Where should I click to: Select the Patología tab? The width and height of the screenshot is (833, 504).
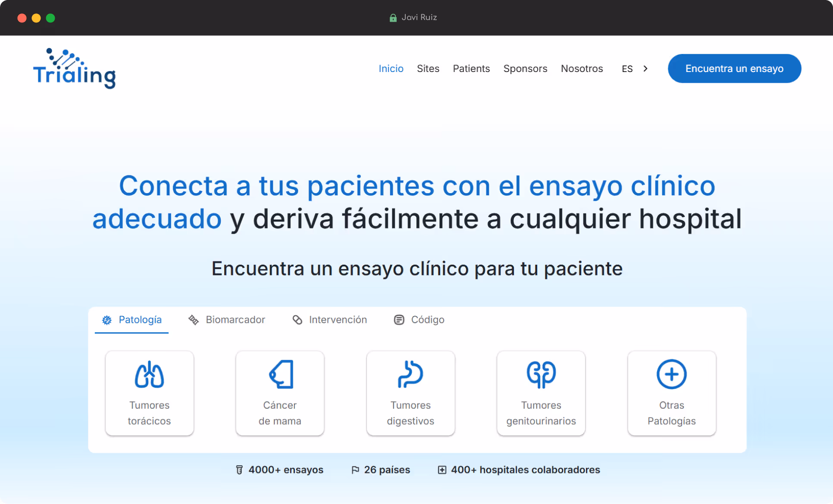(x=132, y=320)
